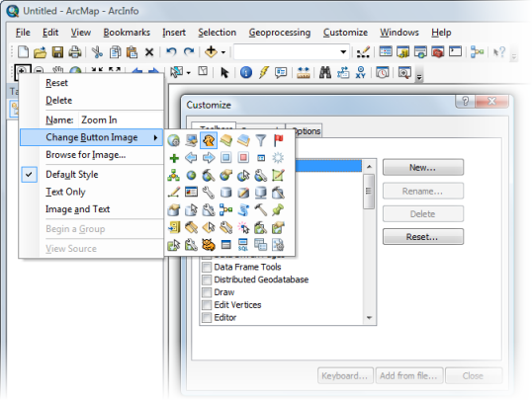Open the ArcToolbox red toolbox icon
The height and width of the screenshot is (400, 532).
click(x=438, y=52)
